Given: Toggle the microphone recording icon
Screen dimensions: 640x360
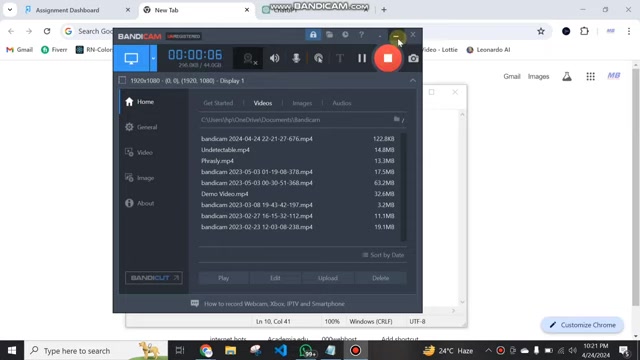Looking at the screenshot, I should 296,58.
